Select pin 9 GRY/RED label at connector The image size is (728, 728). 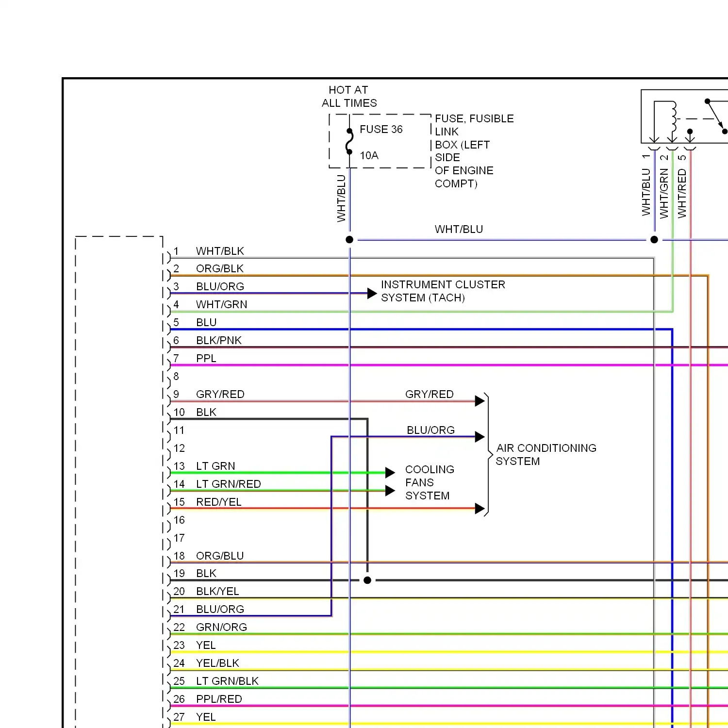tap(220, 394)
